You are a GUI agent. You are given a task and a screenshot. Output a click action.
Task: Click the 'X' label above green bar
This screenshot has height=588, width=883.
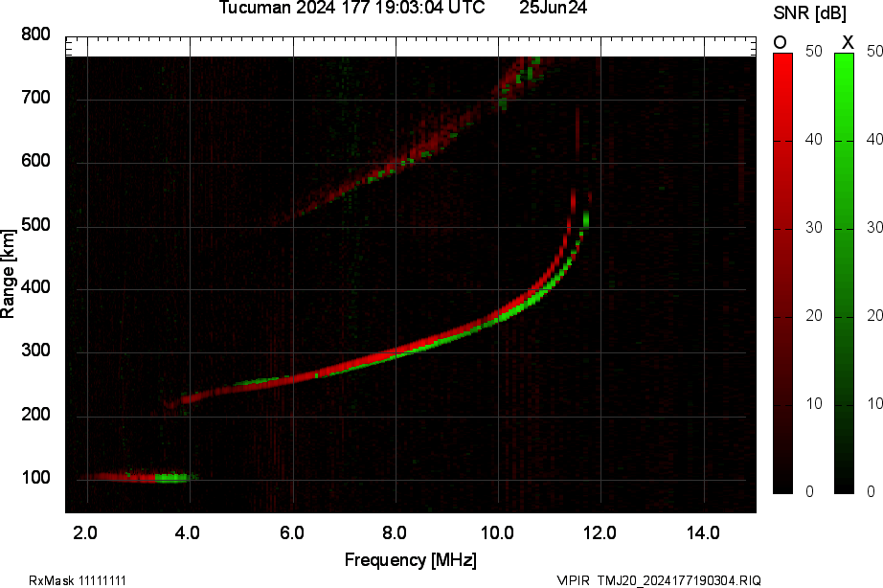pyautogui.click(x=848, y=42)
